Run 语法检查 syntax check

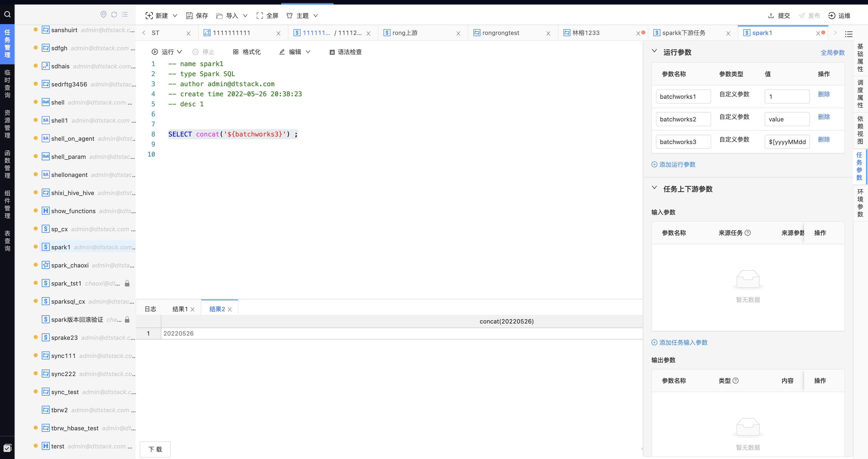[345, 52]
